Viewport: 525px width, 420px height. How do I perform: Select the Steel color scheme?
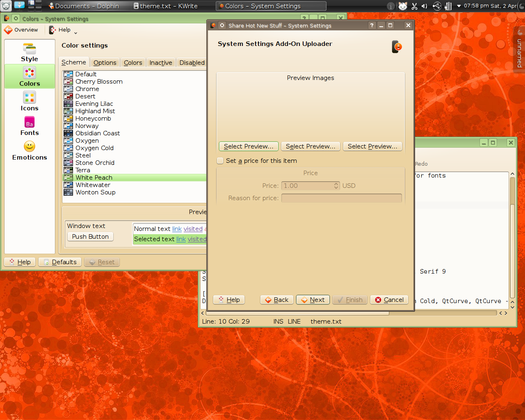[x=135, y=155]
